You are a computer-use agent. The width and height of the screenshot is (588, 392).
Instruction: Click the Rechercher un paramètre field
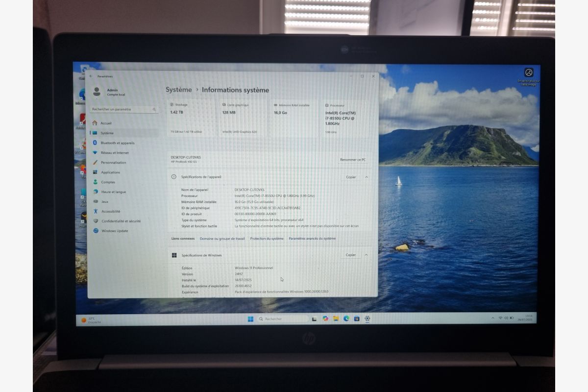click(x=124, y=109)
